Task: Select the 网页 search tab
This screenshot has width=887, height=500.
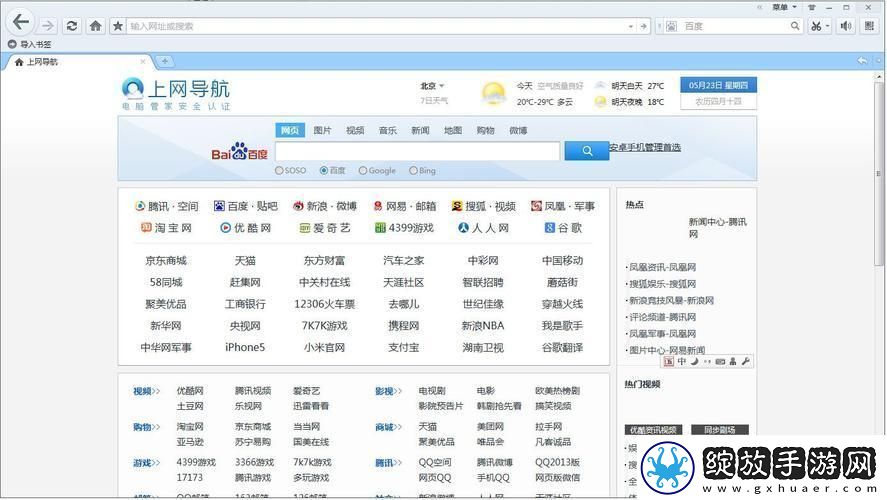Action: (x=290, y=131)
